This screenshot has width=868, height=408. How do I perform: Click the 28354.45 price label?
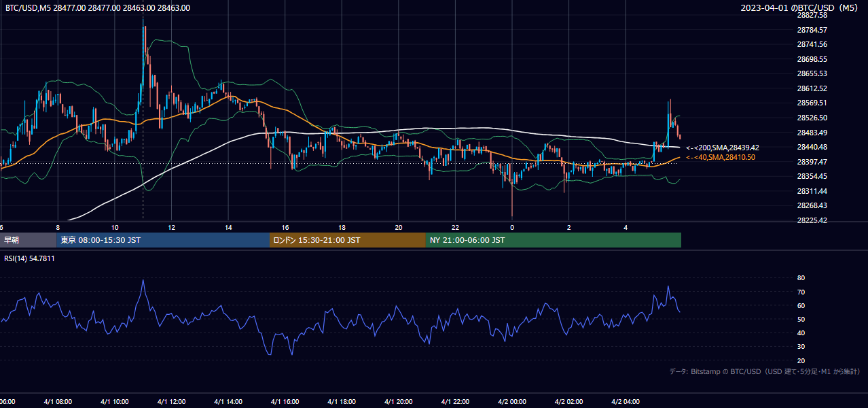812,176
